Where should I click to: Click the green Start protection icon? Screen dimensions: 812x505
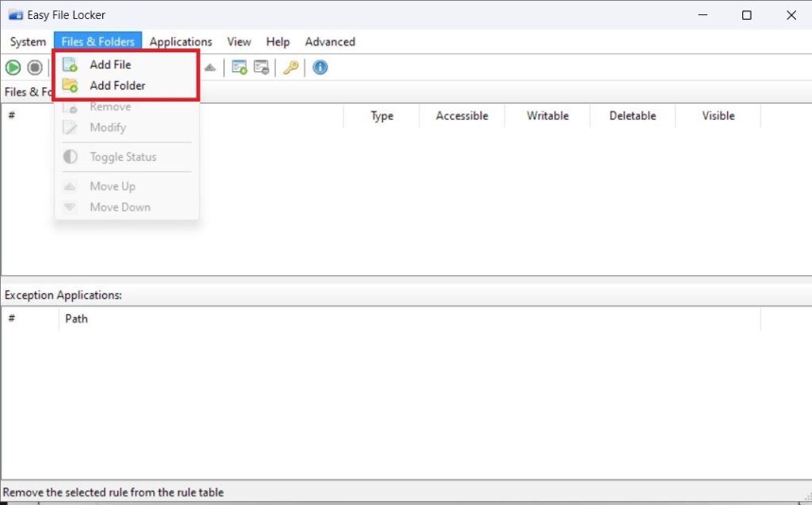coord(13,67)
